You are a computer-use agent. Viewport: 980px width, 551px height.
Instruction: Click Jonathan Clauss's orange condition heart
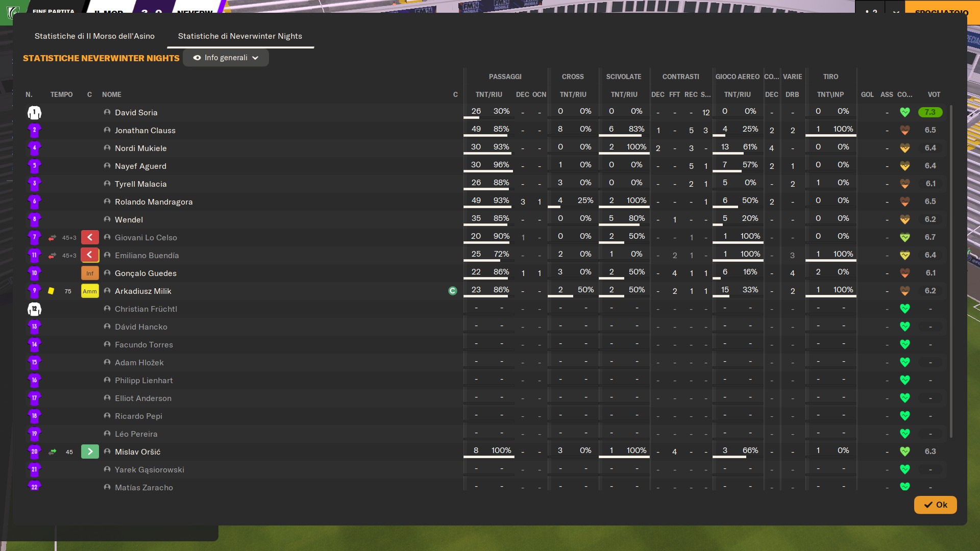pyautogui.click(x=905, y=130)
